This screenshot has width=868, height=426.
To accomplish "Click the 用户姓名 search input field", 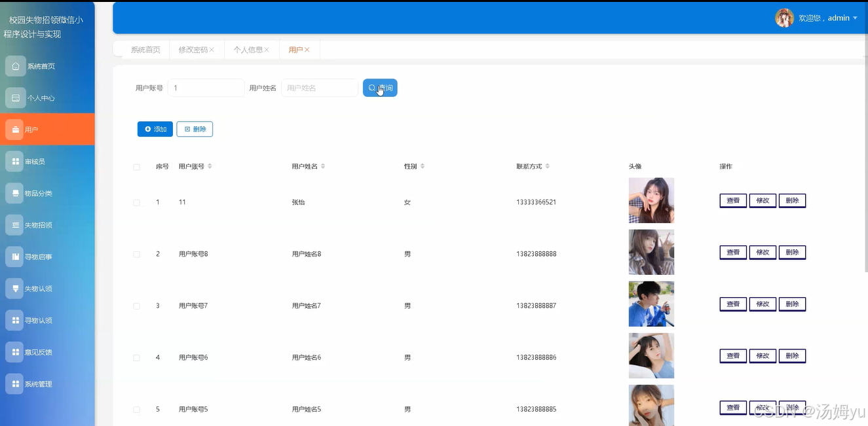I will [320, 88].
